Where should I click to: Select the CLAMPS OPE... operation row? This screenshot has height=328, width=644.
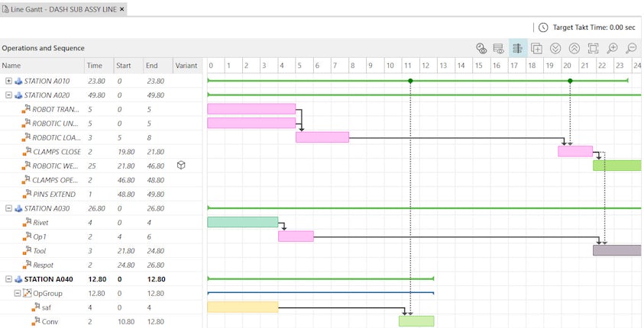tap(101, 180)
